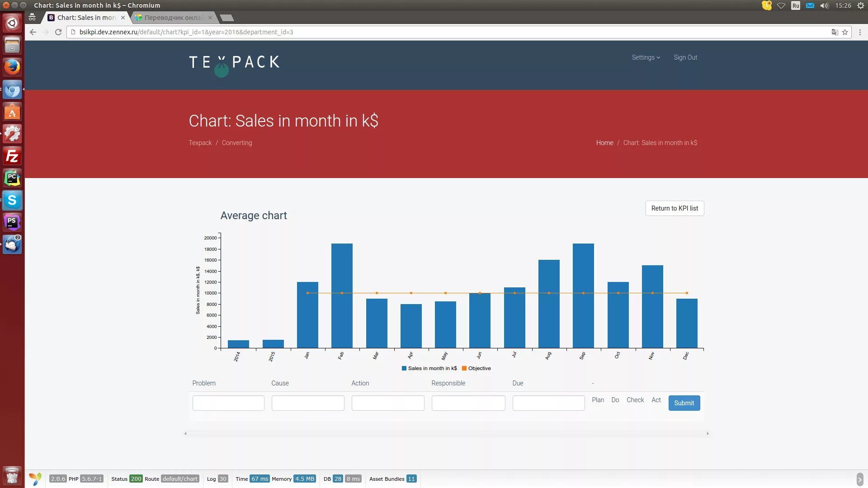
Task: Click the blue Submit button
Action: click(x=684, y=403)
